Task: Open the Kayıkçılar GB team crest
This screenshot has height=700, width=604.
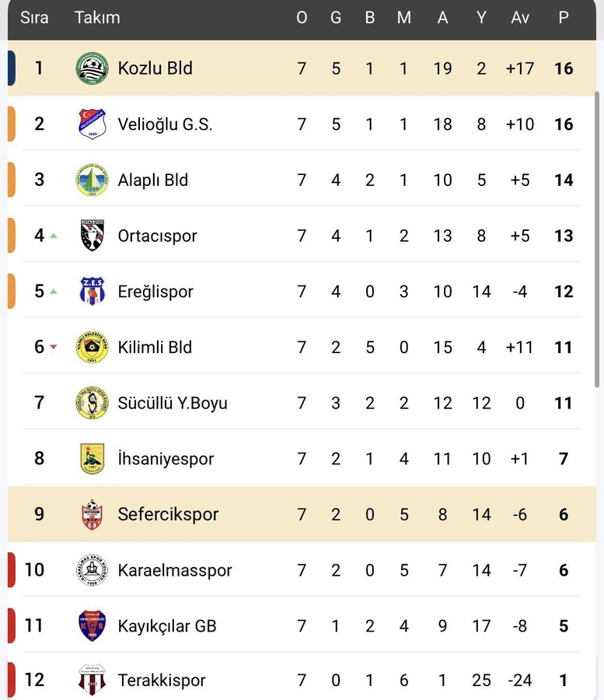Action: (x=92, y=626)
